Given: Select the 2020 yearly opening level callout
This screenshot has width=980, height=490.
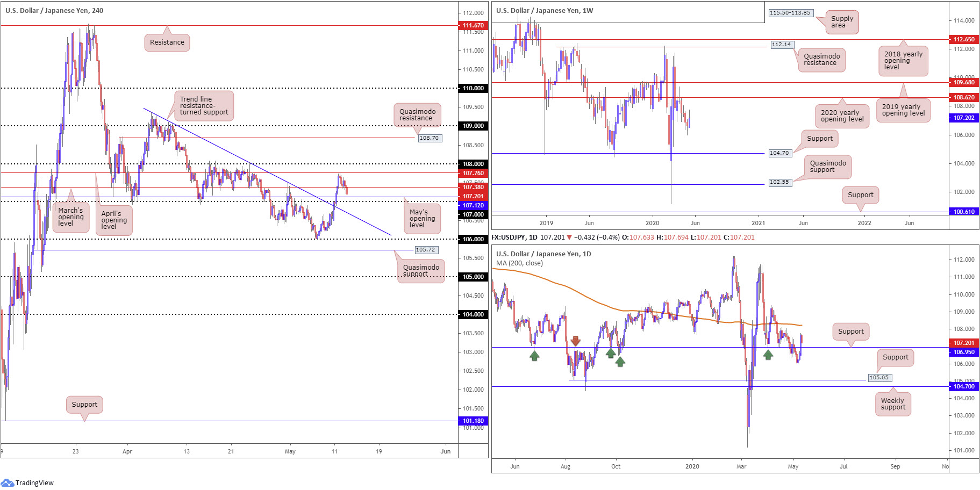Looking at the screenshot, I should click(x=842, y=116).
